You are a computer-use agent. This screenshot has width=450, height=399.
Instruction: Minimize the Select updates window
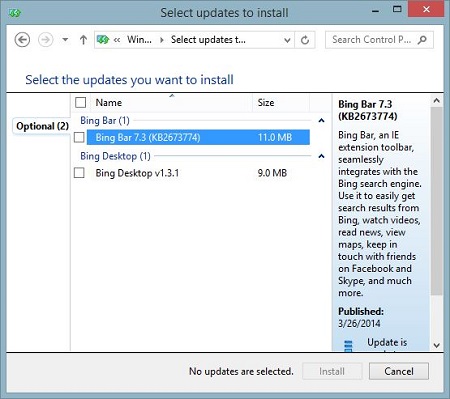(x=375, y=11)
